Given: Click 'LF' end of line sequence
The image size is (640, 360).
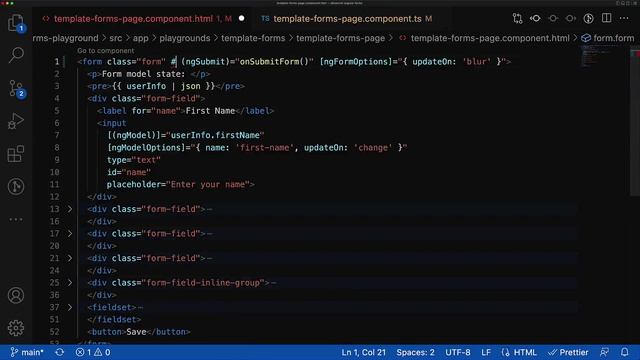Looking at the screenshot, I should pyautogui.click(x=486, y=352).
